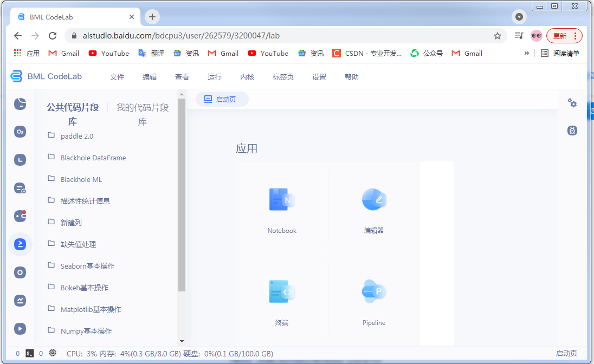594x364 pixels.
Task: Click the play-triangle icon in left sidebar
Action: click(x=20, y=328)
